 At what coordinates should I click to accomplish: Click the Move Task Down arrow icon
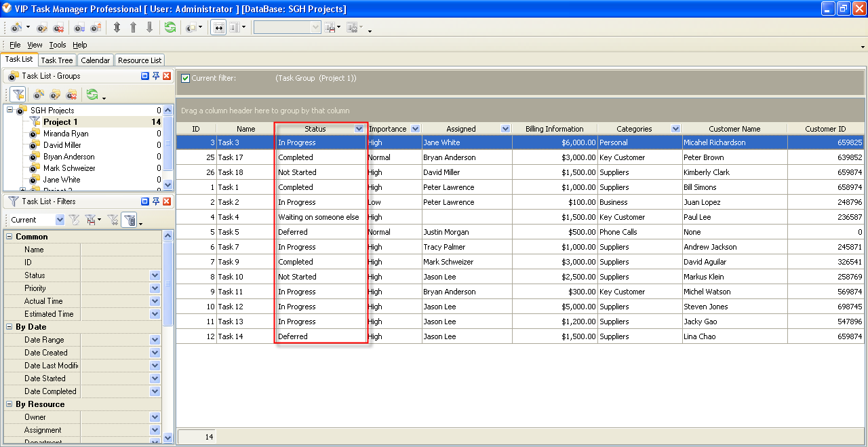pyautogui.click(x=150, y=28)
